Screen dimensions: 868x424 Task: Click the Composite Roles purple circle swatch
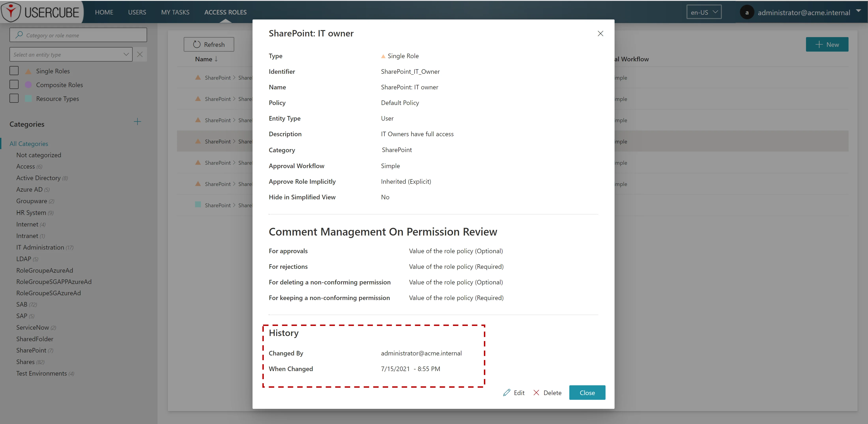click(28, 85)
